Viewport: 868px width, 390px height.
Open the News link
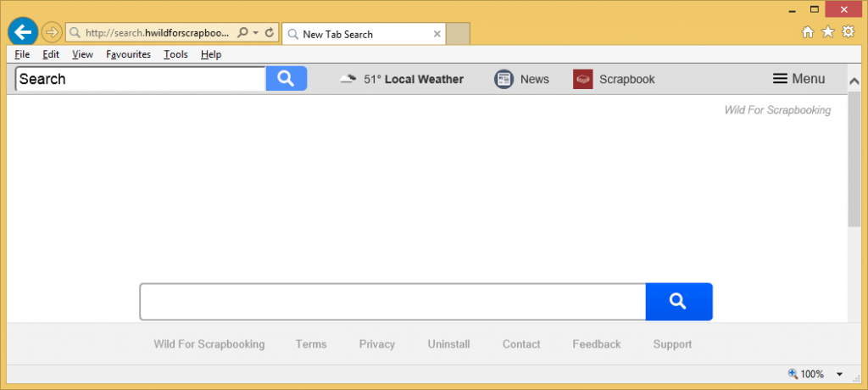tap(534, 79)
